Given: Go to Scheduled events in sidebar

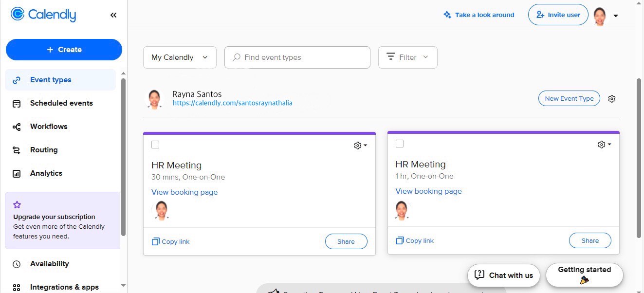Looking at the screenshot, I should 61,103.
